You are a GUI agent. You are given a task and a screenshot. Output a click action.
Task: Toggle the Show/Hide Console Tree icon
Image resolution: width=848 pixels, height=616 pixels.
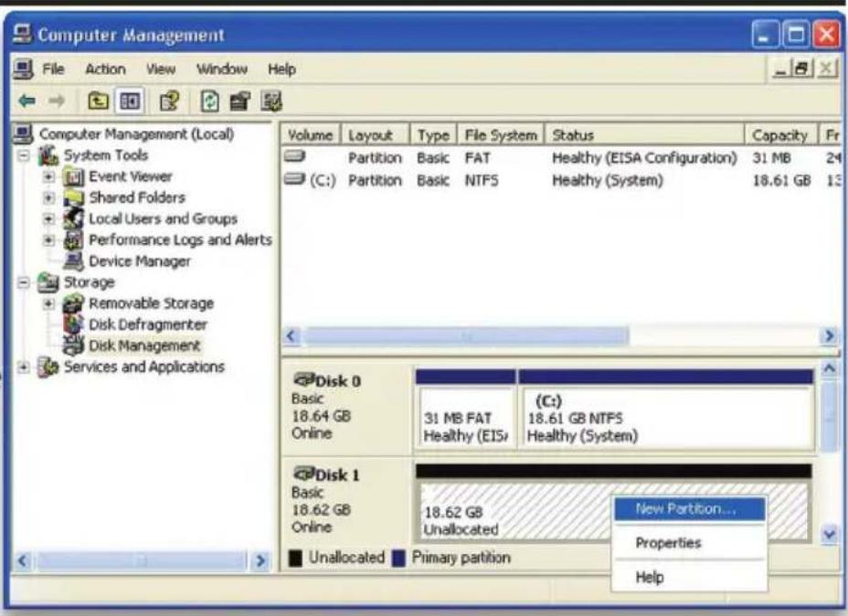pyautogui.click(x=130, y=101)
